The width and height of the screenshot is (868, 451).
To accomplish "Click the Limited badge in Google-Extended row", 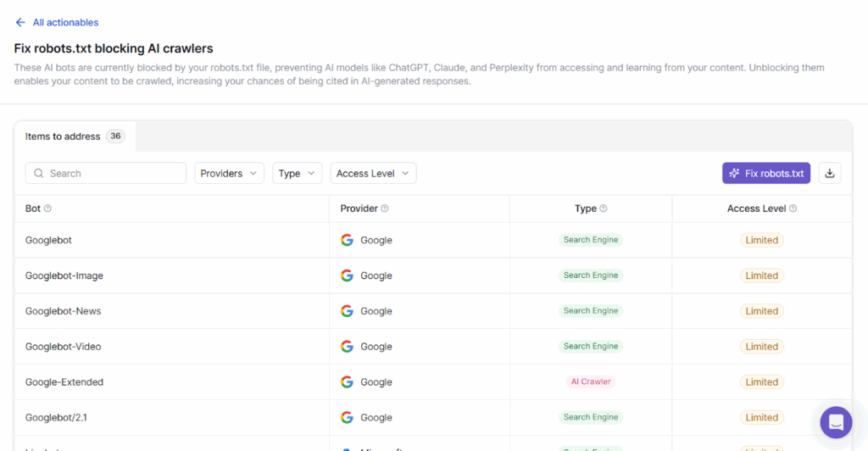I will (762, 381).
